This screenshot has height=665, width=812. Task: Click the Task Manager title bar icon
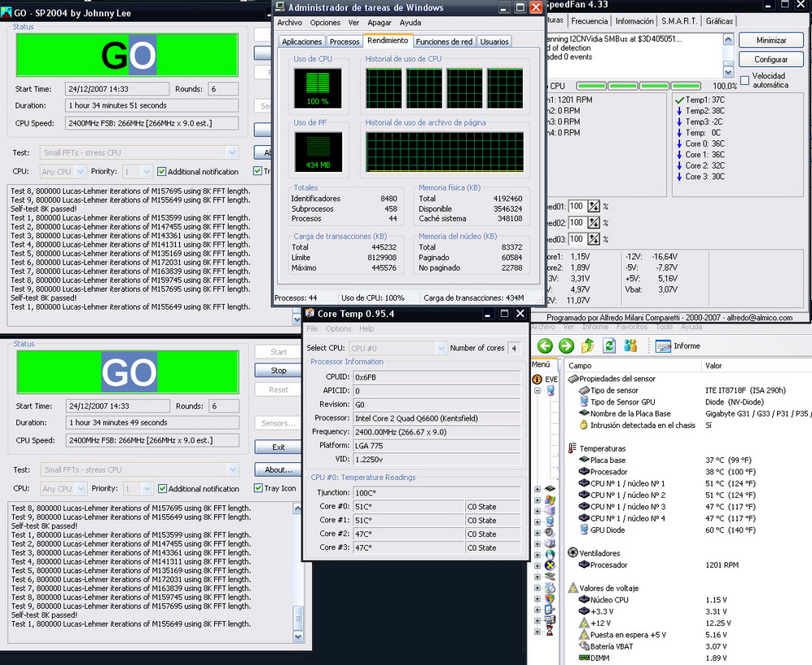coord(280,7)
